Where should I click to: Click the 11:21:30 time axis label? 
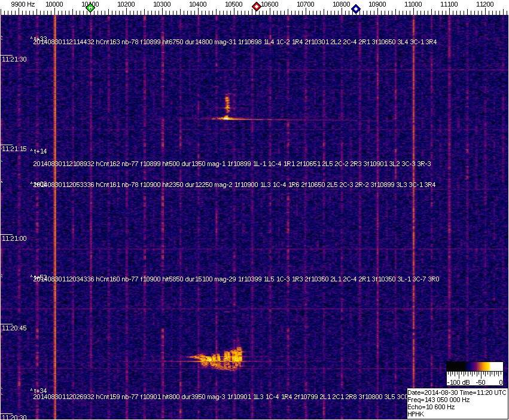pyautogui.click(x=14, y=59)
